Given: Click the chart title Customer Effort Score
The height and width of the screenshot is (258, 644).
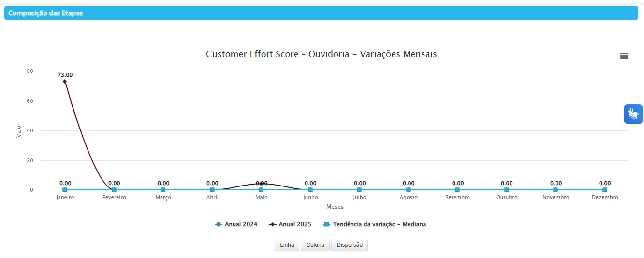Looking at the screenshot, I should pos(321,54).
